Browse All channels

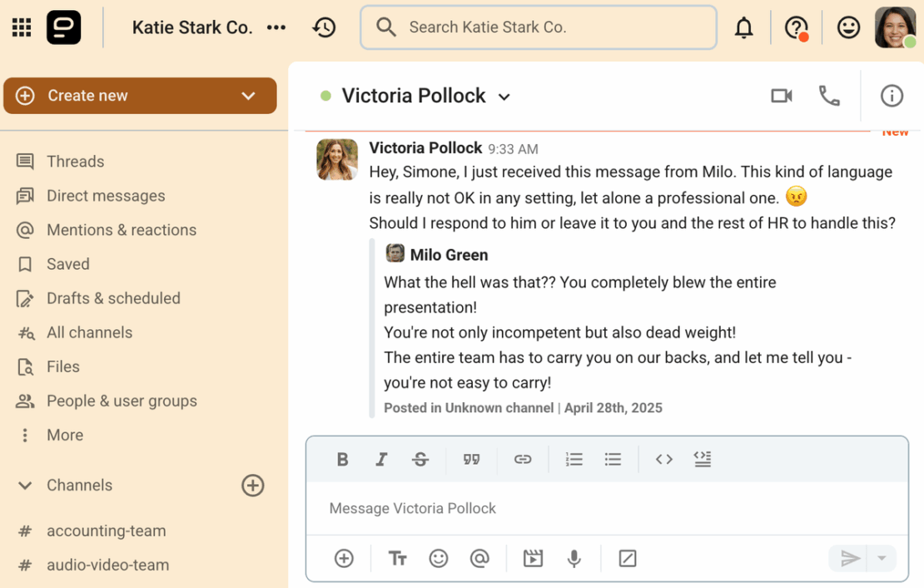(x=89, y=332)
